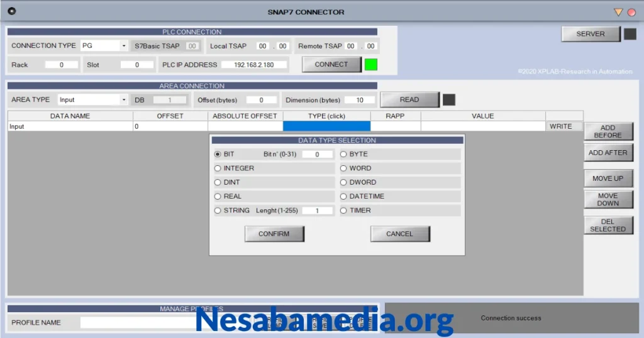Image resolution: width=644 pixels, height=338 pixels.
Task: Select the TIMER data type option
Action: click(x=343, y=210)
